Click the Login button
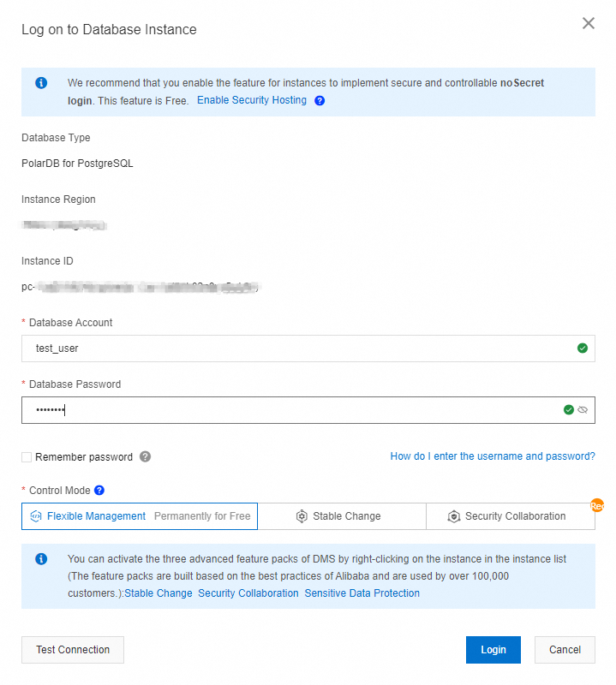 point(493,650)
